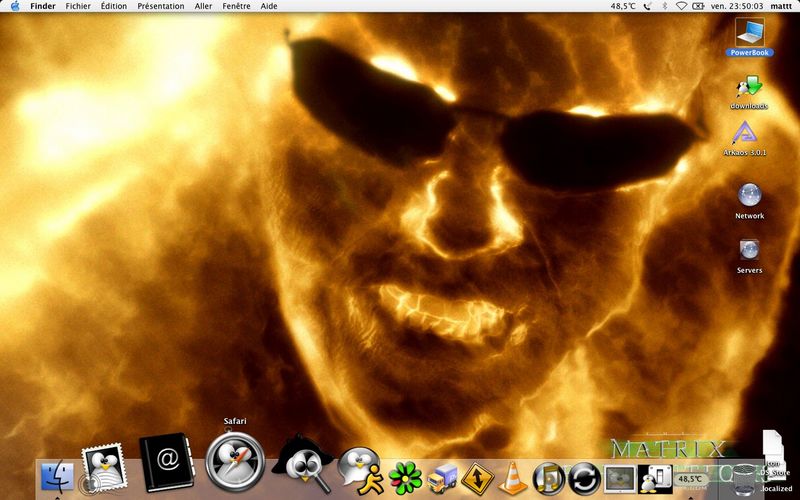The image size is (800, 500).
Task: Open the delivery truck icon in Dock
Action: click(442, 478)
